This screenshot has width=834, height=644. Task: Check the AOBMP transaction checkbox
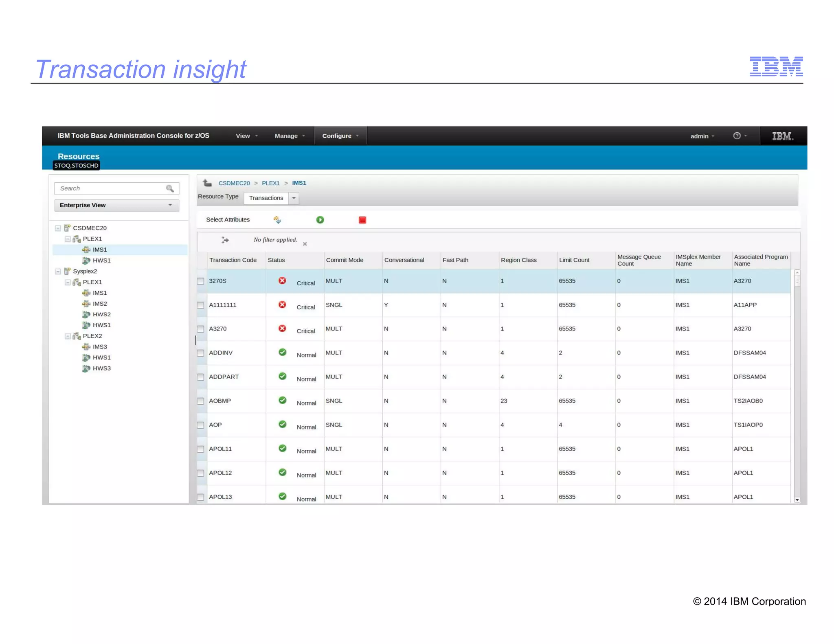(200, 401)
